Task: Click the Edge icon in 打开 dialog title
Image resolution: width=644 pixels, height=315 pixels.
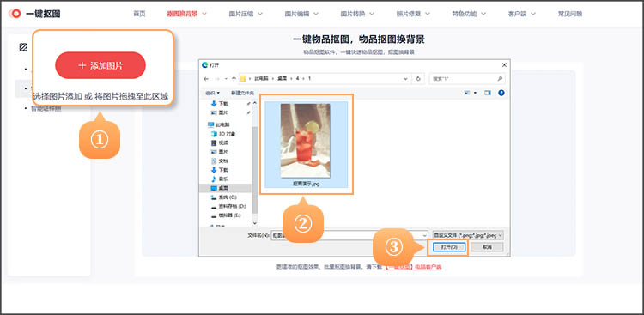Action: pyautogui.click(x=205, y=65)
